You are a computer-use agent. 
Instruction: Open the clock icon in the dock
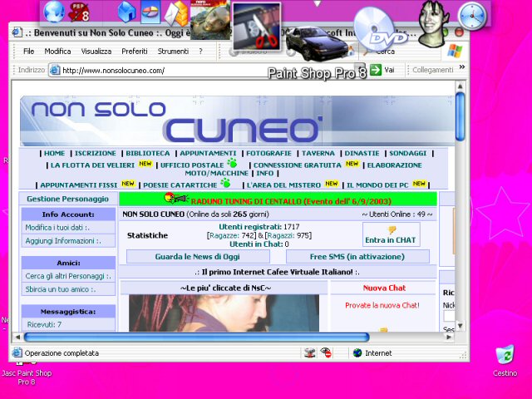pos(472,14)
